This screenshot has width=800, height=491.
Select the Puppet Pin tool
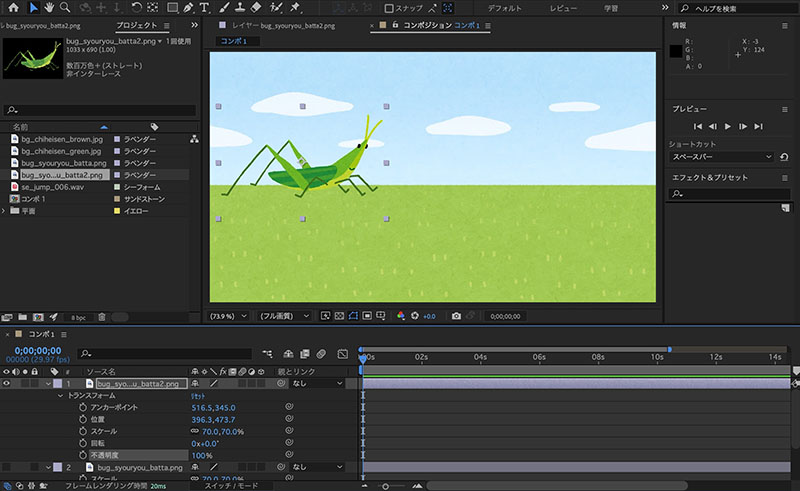click(x=295, y=8)
